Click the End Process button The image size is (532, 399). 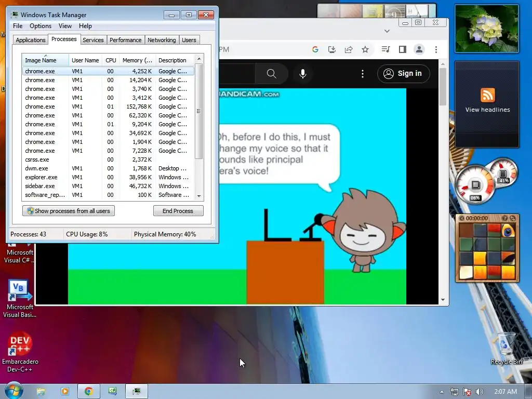[x=178, y=211]
